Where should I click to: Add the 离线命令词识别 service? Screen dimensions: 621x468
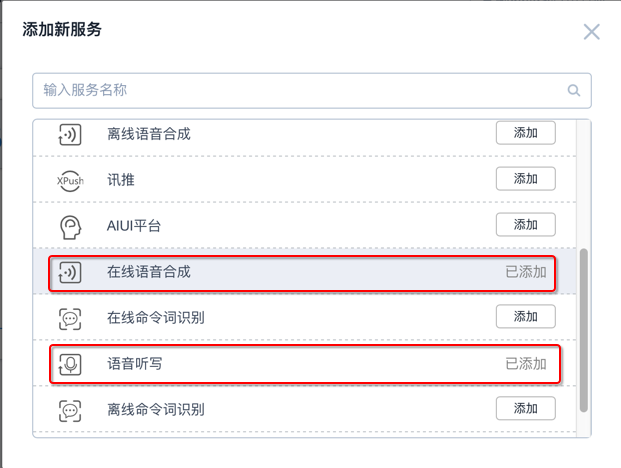pyautogui.click(x=525, y=408)
